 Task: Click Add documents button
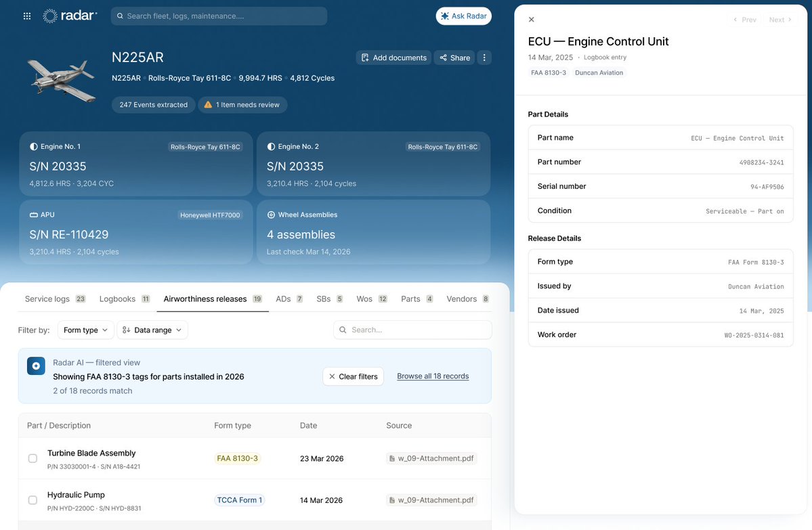(394, 58)
